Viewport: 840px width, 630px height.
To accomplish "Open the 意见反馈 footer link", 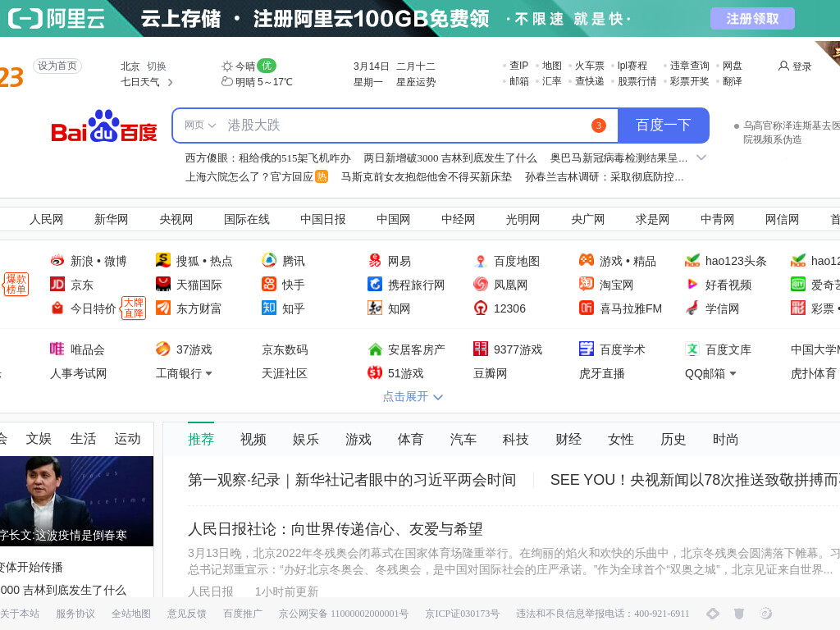I will coord(186,614).
